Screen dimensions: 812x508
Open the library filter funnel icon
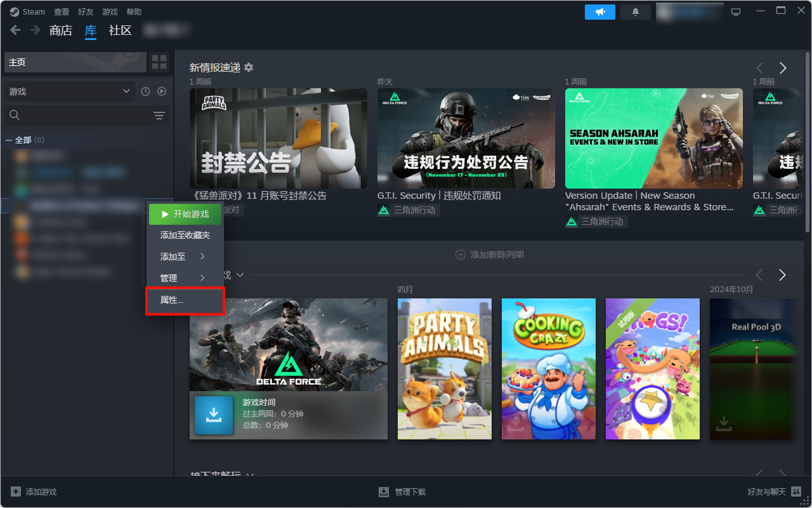159,115
